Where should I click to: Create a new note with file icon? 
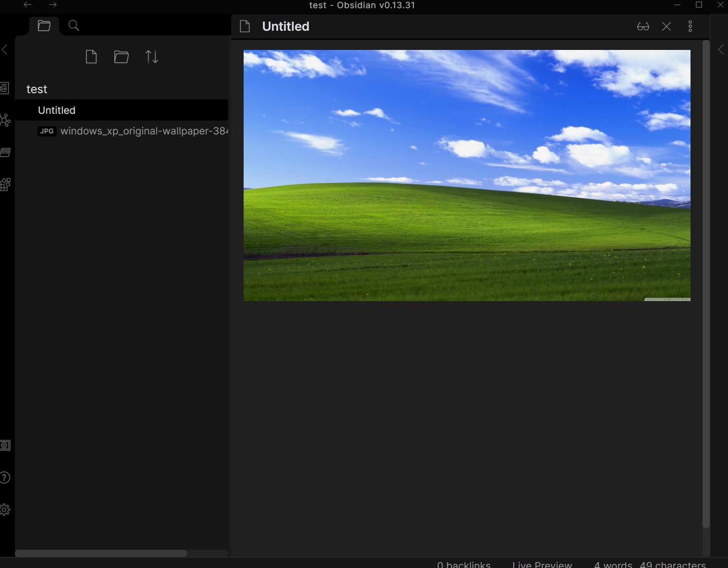(91, 57)
